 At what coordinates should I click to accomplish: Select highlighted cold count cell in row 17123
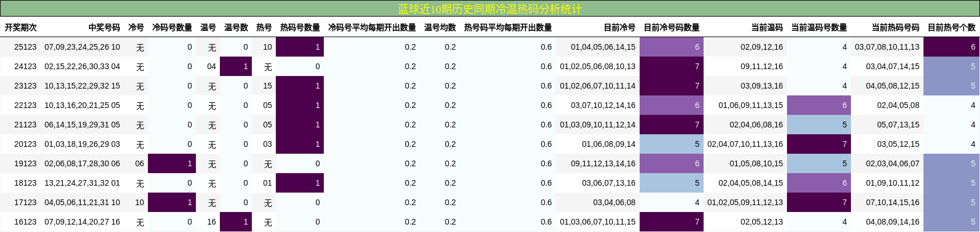coord(172,202)
